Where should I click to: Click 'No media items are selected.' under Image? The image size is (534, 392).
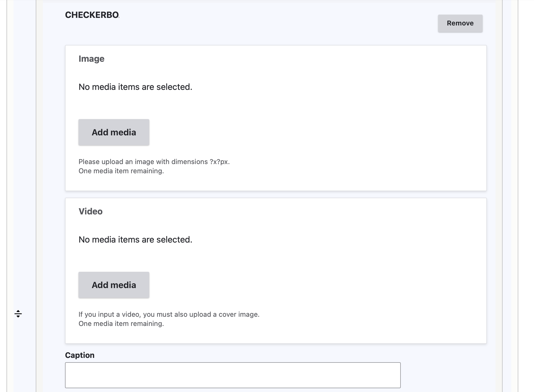click(x=135, y=87)
